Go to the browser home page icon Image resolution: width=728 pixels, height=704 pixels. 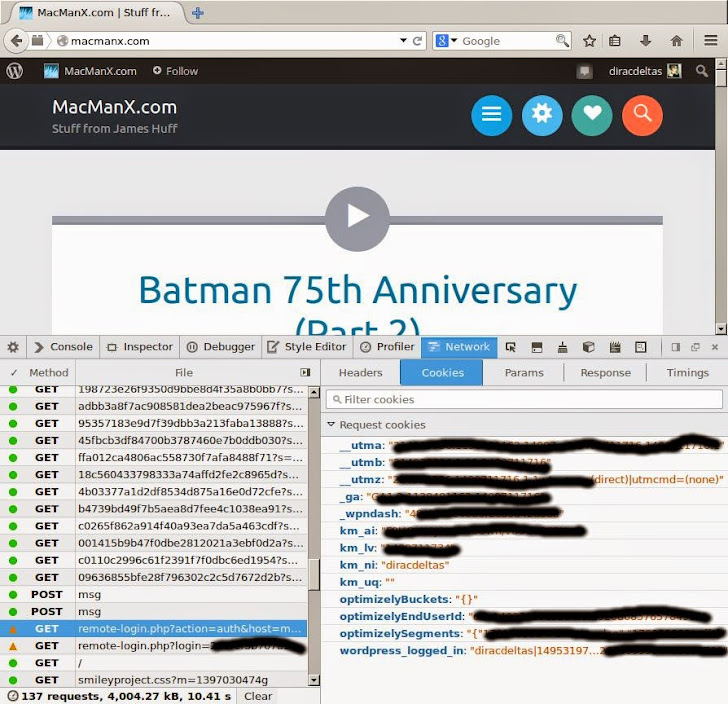[x=676, y=41]
